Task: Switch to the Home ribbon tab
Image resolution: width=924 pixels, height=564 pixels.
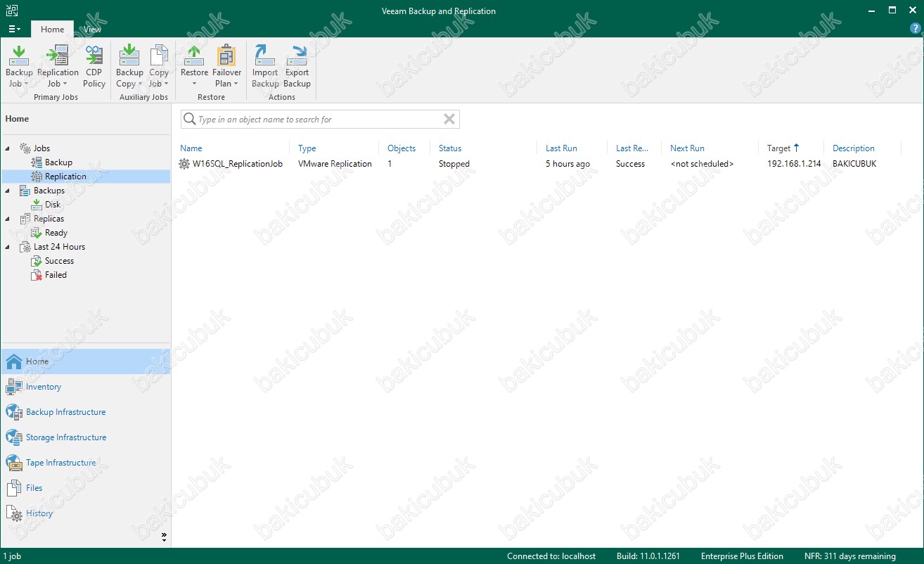Action: click(52, 30)
